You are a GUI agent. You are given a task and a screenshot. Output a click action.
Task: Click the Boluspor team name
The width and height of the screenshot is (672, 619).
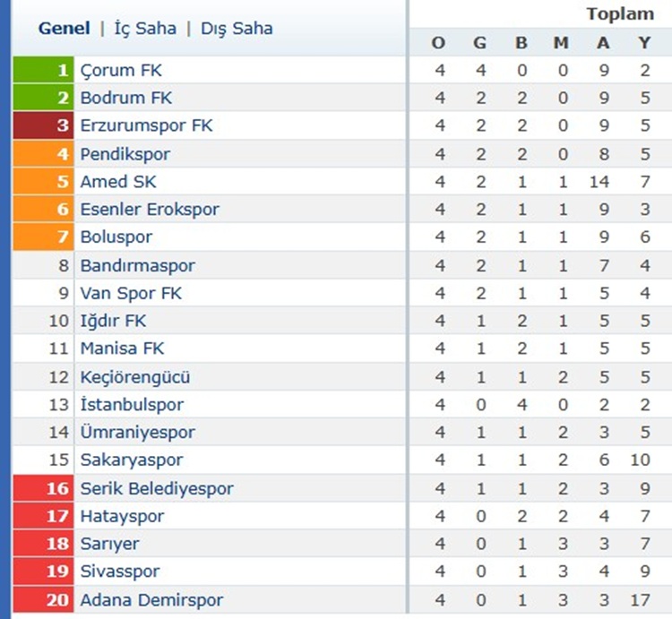[x=116, y=236]
